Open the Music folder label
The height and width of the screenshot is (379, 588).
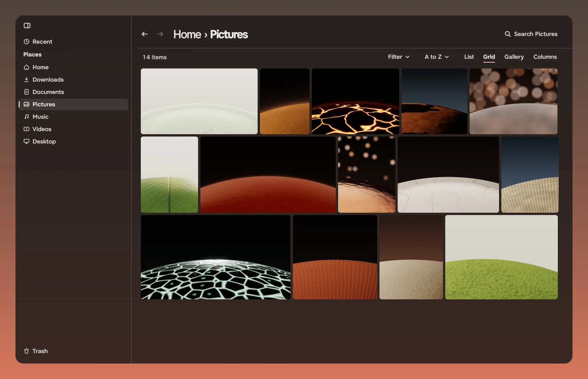pyautogui.click(x=40, y=116)
